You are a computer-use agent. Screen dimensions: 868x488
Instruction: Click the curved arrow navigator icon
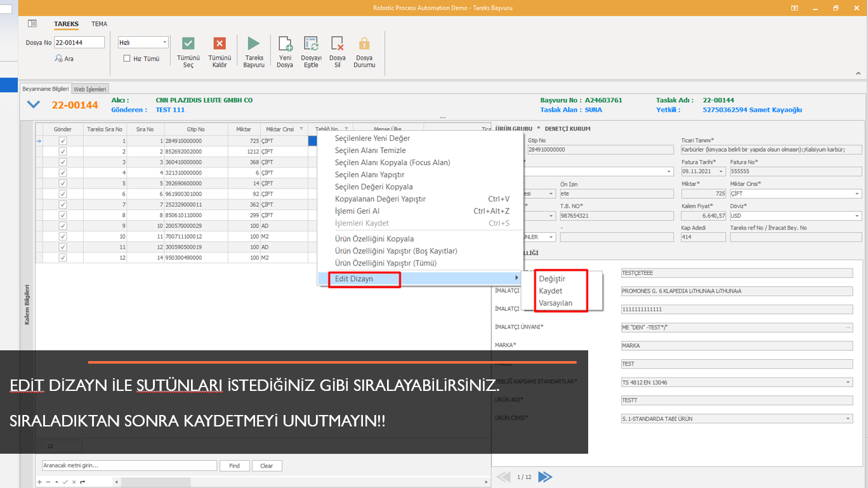coord(82,482)
